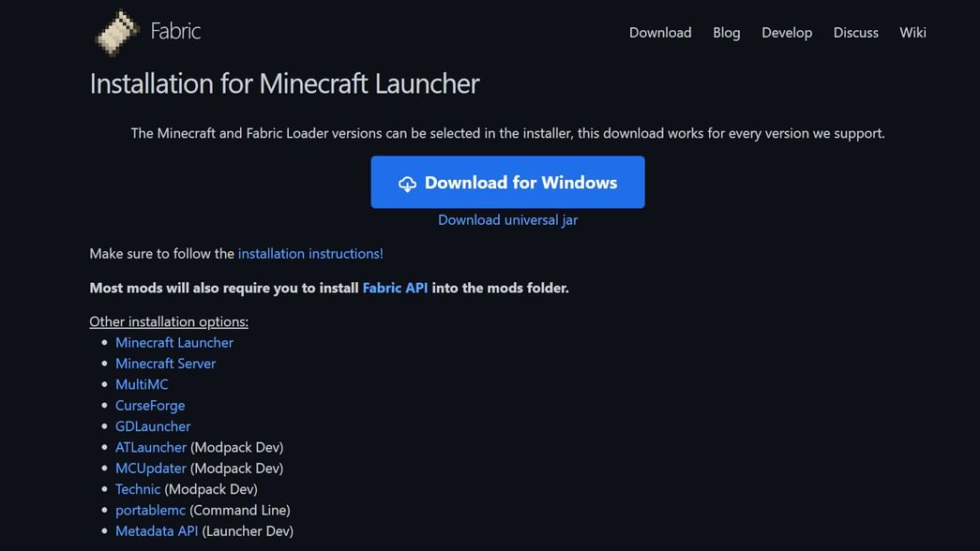Open the Minecraft Server install guide
Image resolution: width=980 pixels, height=551 pixels.
(x=165, y=363)
